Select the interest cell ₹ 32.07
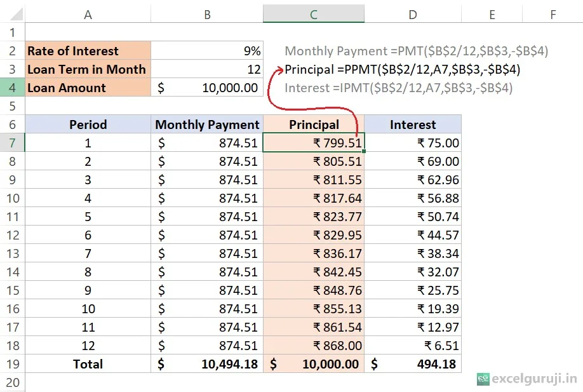Viewport: 583px width, 392px height. [x=413, y=271]
